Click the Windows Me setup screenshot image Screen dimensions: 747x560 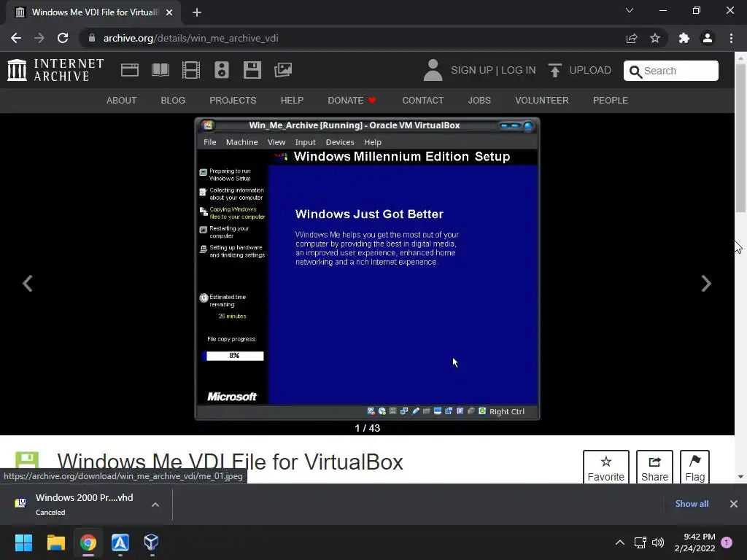[368, 268]
